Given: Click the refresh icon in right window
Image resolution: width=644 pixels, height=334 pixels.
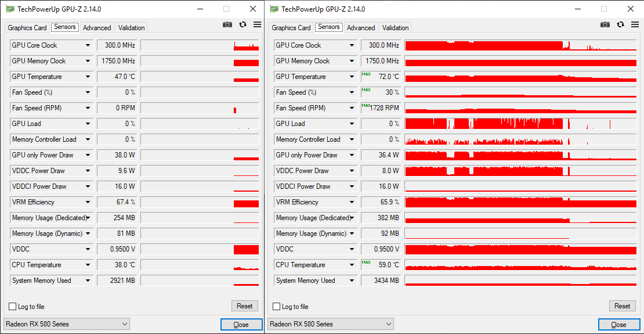Looking at the screenshot, I should click(621, 24).
